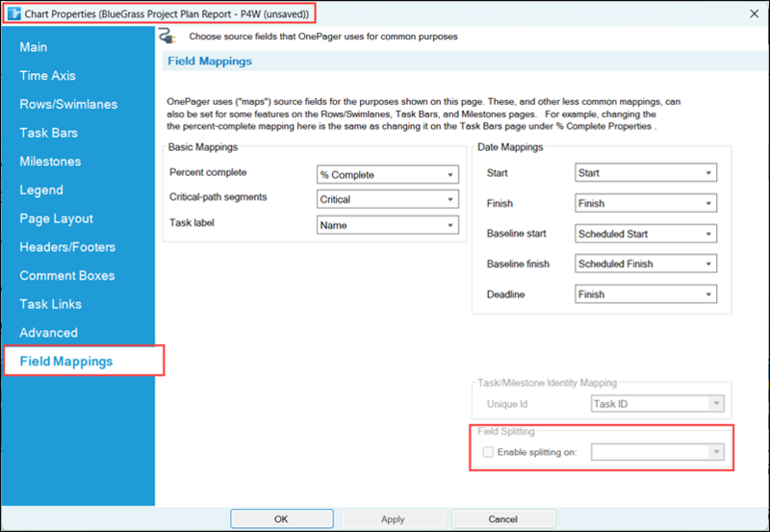Close the Chart Properties dialog
Image resolution: width=770 pixels, height=532 pixels.
click(755, 13)
